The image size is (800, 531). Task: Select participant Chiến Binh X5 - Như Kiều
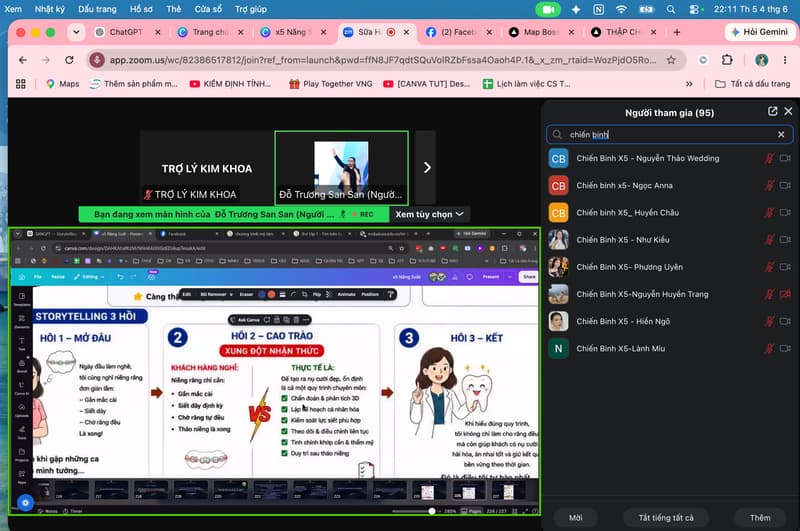click(669, 239)
